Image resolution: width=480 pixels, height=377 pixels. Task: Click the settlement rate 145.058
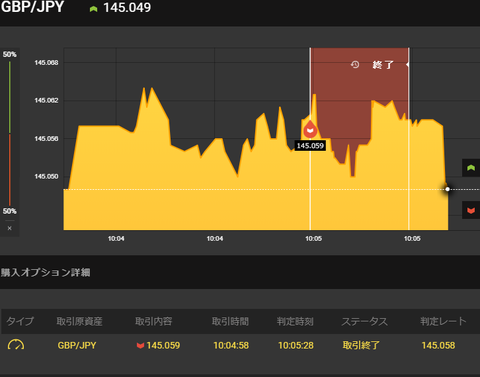click(x=438, y=345)
